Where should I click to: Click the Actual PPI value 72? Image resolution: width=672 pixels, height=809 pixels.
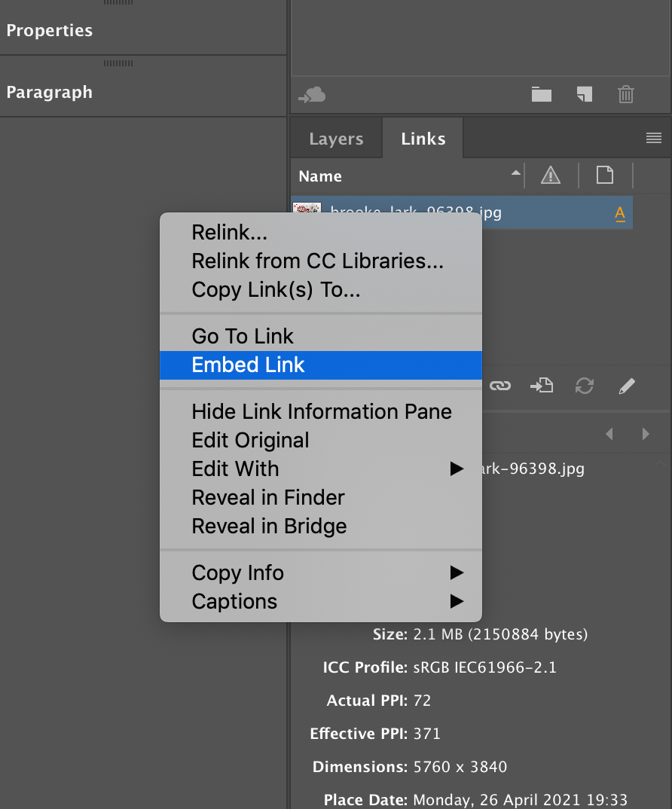click(422, 701)
